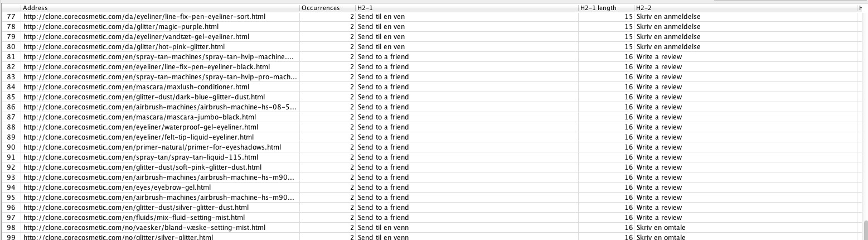Click 'Send til en ven' in row 79
Viewport: 868px width, 240px height.
381,37
